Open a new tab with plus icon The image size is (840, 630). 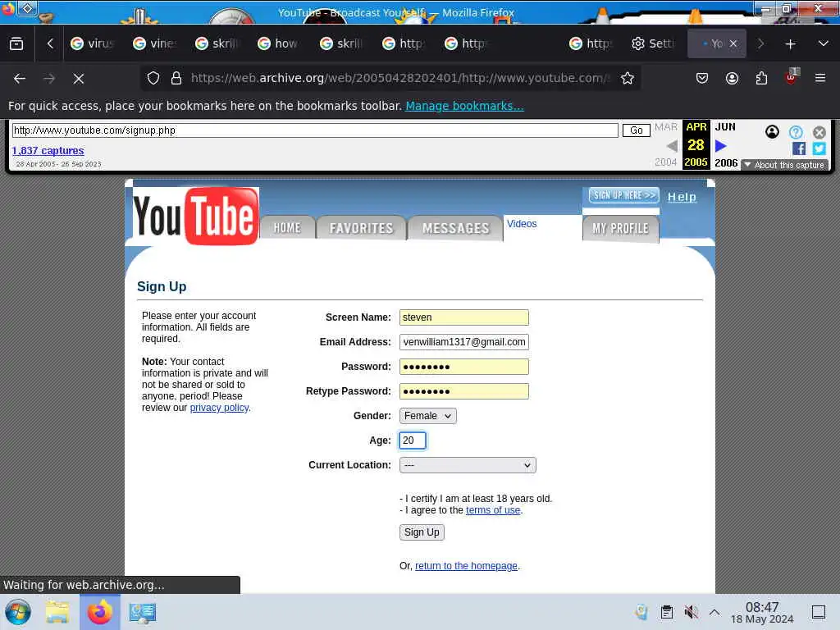(790, 44)
